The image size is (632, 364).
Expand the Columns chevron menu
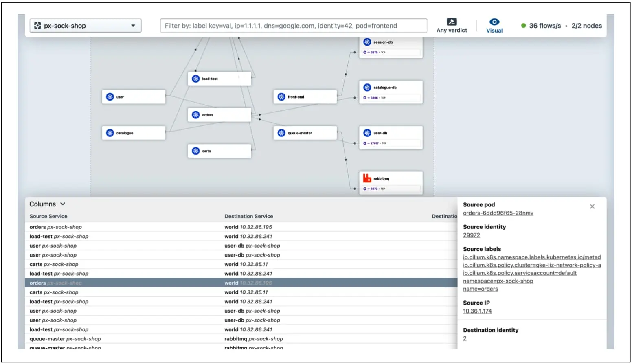[x=63, y=204]
